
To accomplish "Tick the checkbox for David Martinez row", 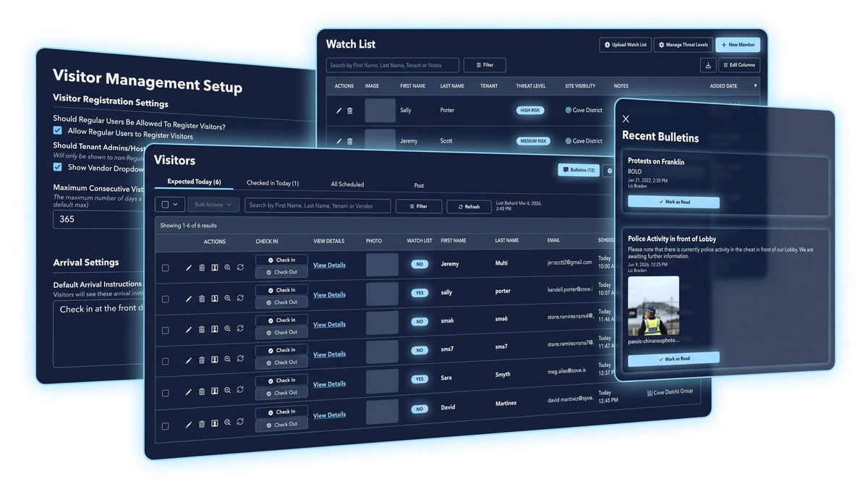I will [165, 426].
